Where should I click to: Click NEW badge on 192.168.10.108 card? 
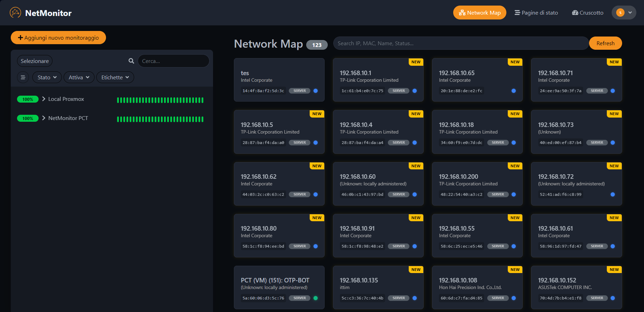[515, 270]
